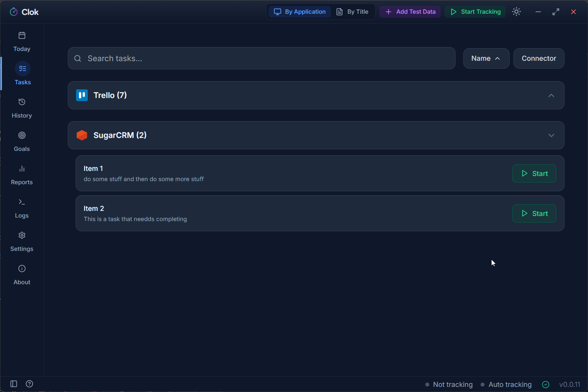588x392 pixels.
Task: Select the Tasks sidebar item
Action: coord(22,74)
